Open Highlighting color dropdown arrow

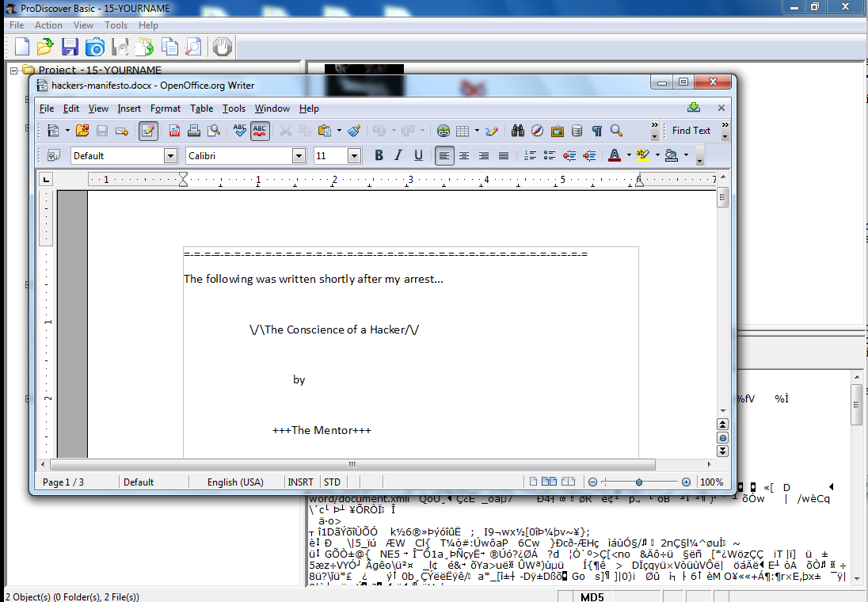(657, 155)
